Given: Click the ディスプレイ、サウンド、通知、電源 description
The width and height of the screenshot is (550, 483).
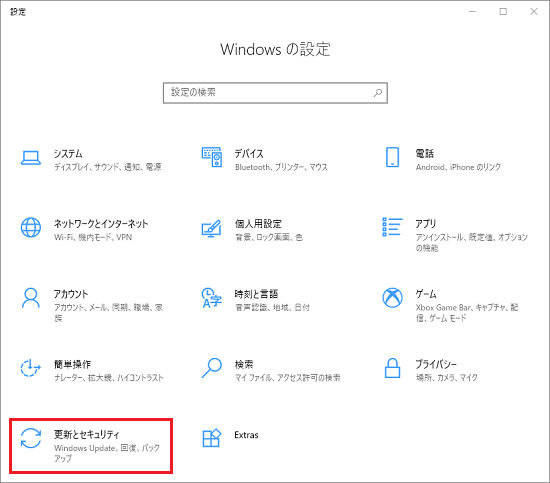Looking at the screenshot, I should 108,167.
